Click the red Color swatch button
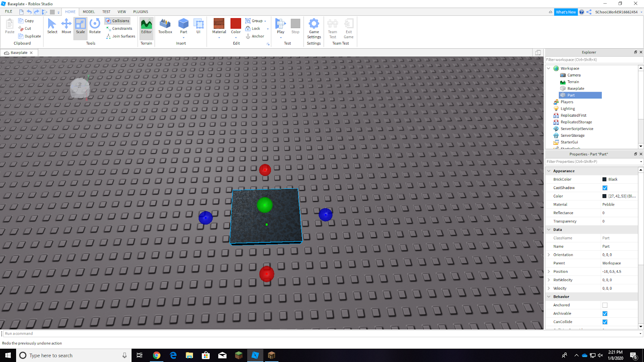The height and width of the screenshot is (362, 644). (236, 24)
